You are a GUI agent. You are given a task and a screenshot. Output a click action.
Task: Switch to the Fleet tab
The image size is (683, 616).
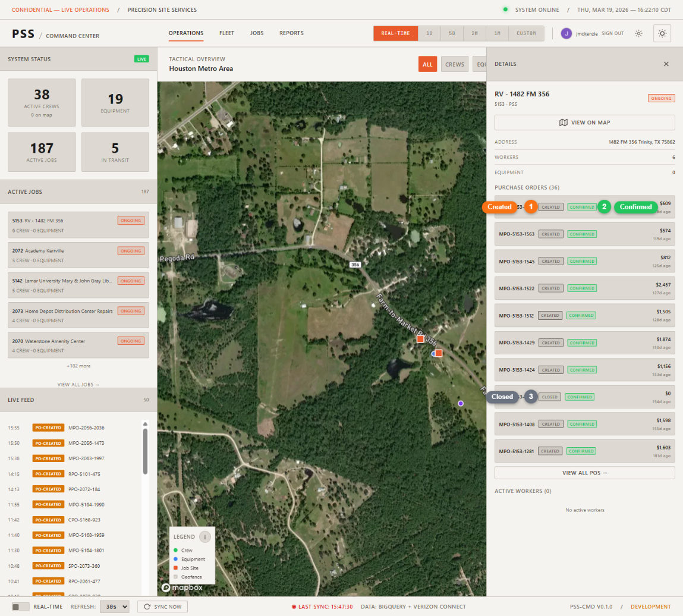pos(226,33)
